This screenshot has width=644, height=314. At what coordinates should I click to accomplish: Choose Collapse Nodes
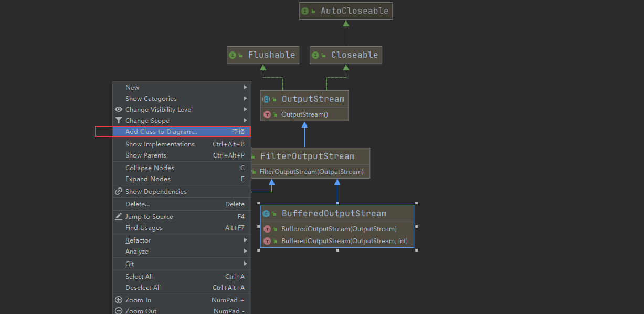click(182, 168)
